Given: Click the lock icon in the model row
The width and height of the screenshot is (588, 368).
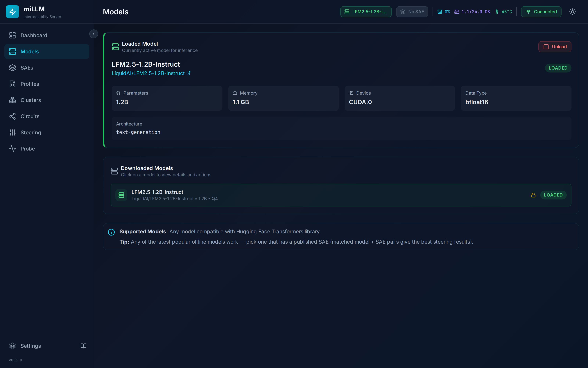Looking at the screenshot, I should tap(533, 195).
